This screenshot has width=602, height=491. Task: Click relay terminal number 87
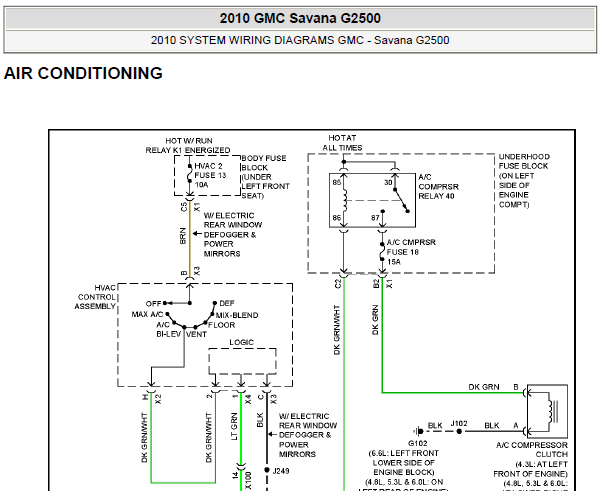375,218
